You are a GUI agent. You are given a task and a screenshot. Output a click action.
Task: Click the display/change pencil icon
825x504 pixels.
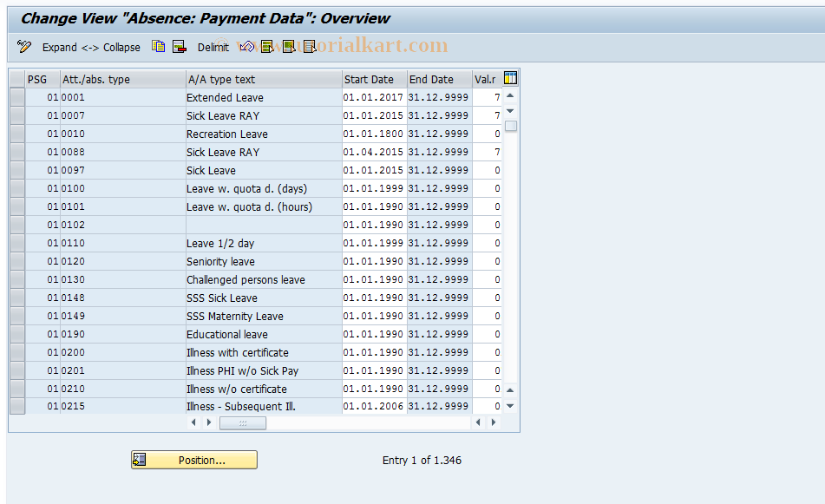pyautogui.click(x=23, y=47)
